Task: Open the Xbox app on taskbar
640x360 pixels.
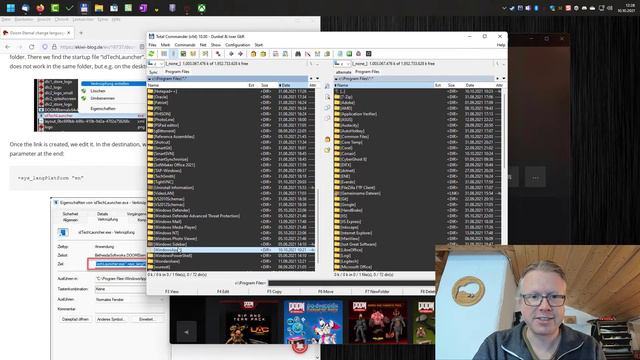Action: 202,8
